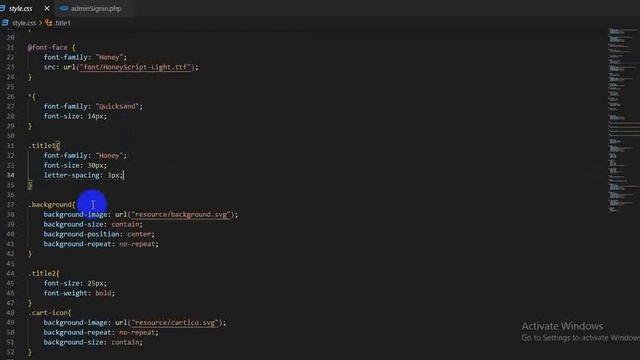Click the .title2 selector text
Image resolution: width=640 pixels, height=360 pixels.
[42, 273]
